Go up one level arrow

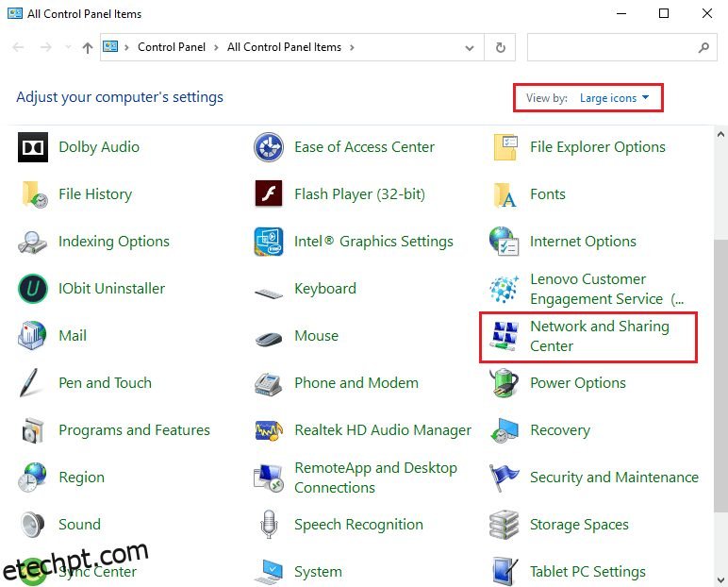tap(88, 47)
